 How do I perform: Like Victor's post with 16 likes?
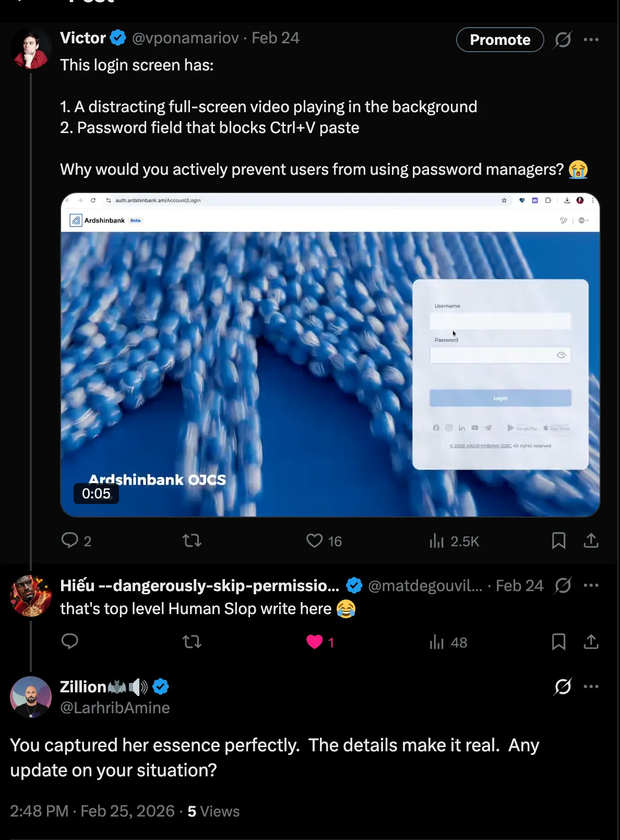point(314,541)
